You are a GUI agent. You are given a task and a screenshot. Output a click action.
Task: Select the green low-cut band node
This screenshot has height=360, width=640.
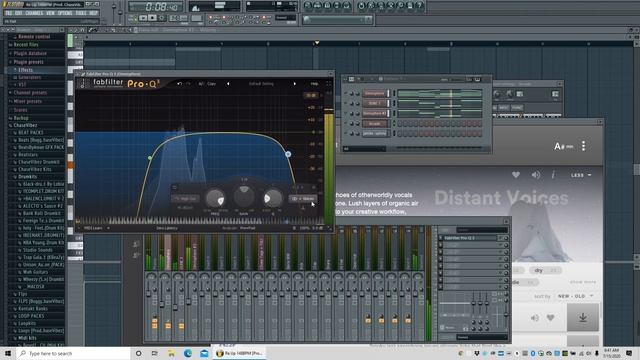pyautogui.click(x=150, y=158)
